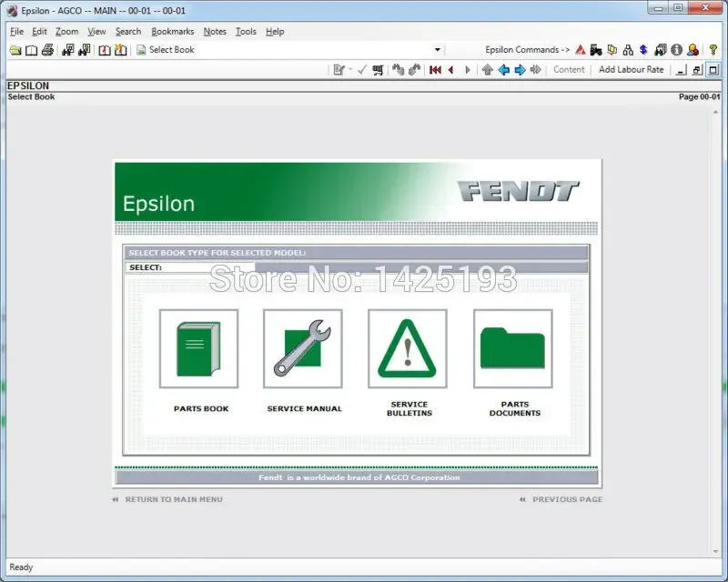Viewport: 728px width, 582px height.
Task: Open the Zoom menu
Action: (66, 32)
